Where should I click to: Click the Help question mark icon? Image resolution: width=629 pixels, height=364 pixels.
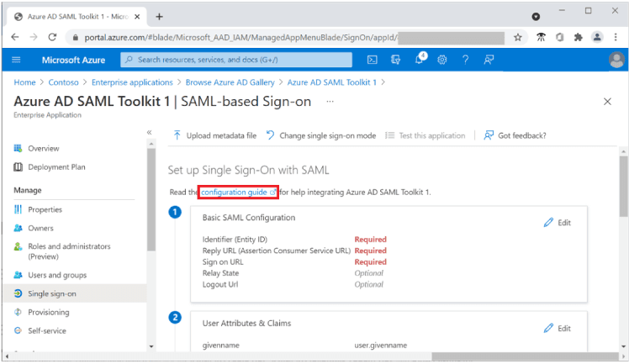coord(465,60)
